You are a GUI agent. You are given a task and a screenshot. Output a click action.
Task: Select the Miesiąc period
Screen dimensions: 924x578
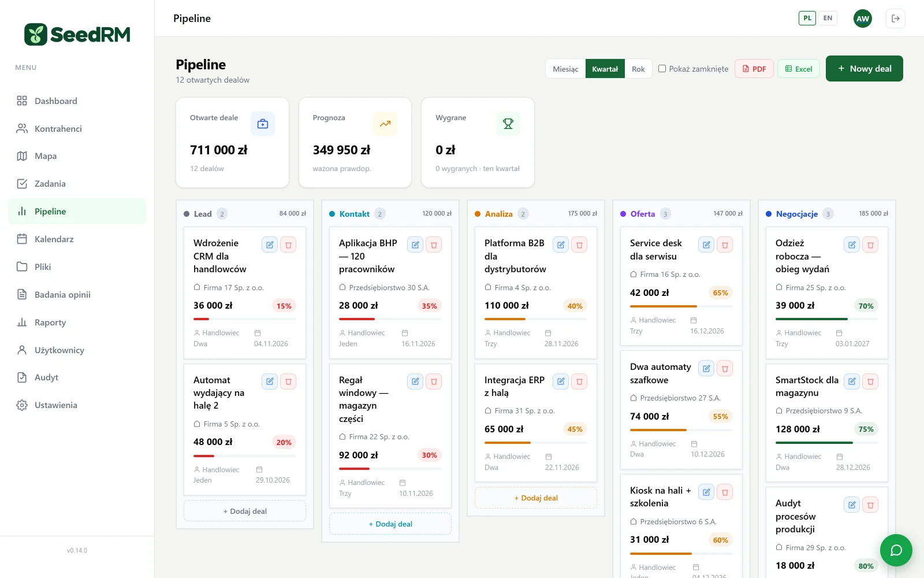pyautogui.click(x=565, y=69)
